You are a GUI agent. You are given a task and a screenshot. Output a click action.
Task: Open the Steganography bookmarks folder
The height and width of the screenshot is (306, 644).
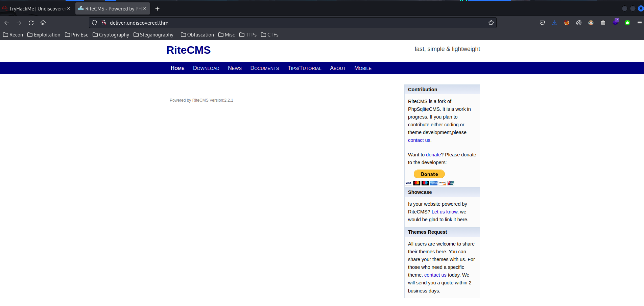tap(153, 35)
